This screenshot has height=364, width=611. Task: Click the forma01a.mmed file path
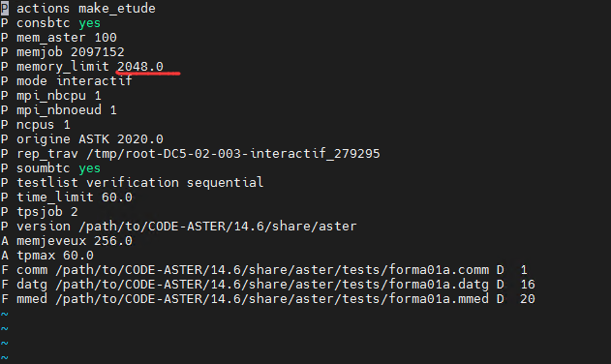272,299
